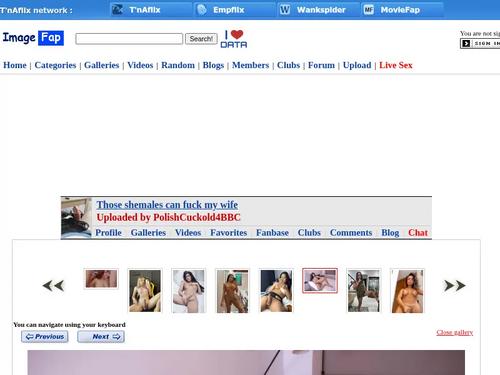Click the Search! button
500x375 pixels.
click(201, 39)
